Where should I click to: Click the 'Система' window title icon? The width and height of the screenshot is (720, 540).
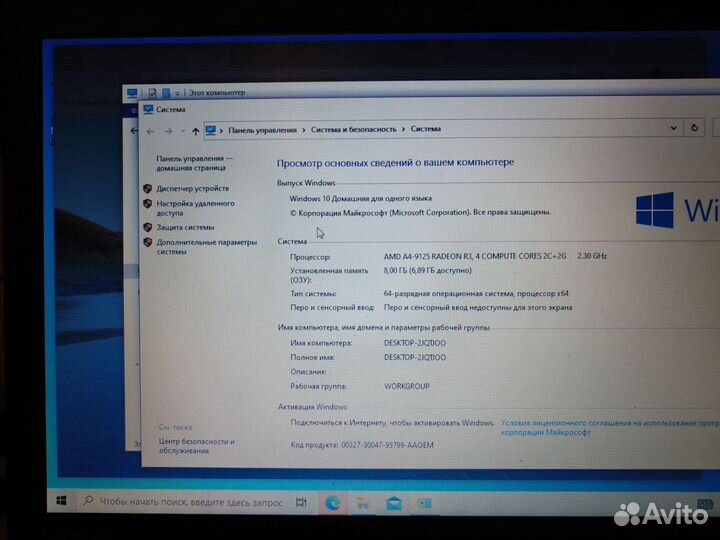pos(148,109)
